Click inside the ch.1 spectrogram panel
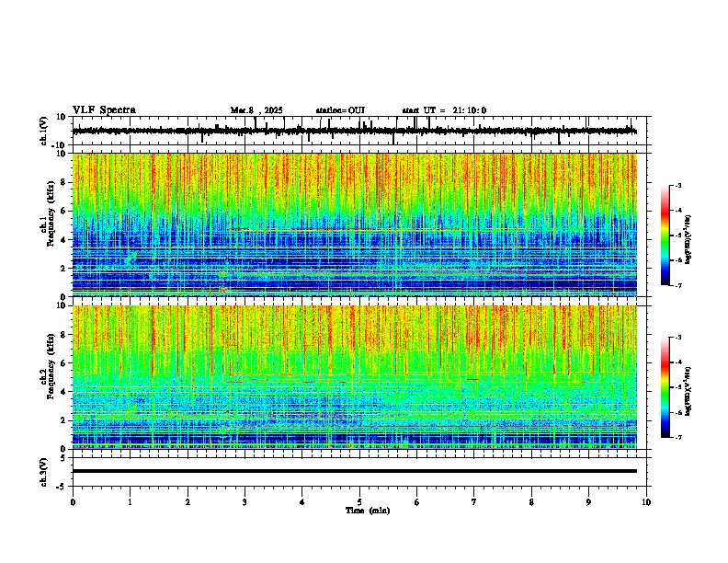This screenshot has height=563, width=728. 354,224
